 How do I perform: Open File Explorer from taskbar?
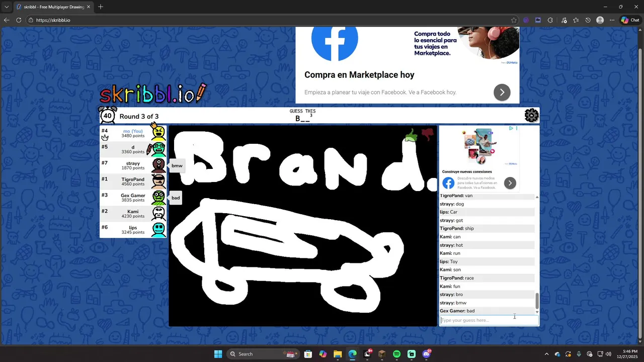(x=338, y=354)
